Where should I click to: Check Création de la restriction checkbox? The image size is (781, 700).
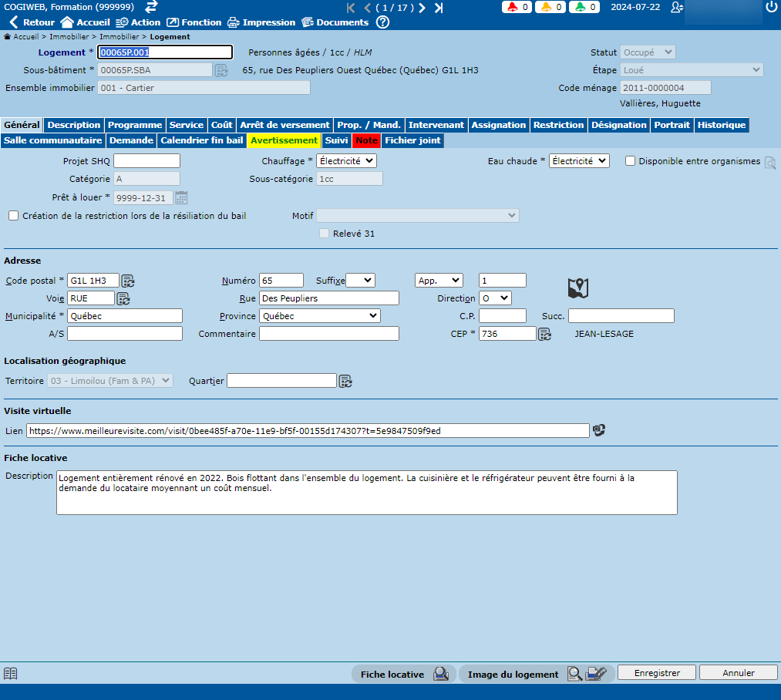pos(13,216)
